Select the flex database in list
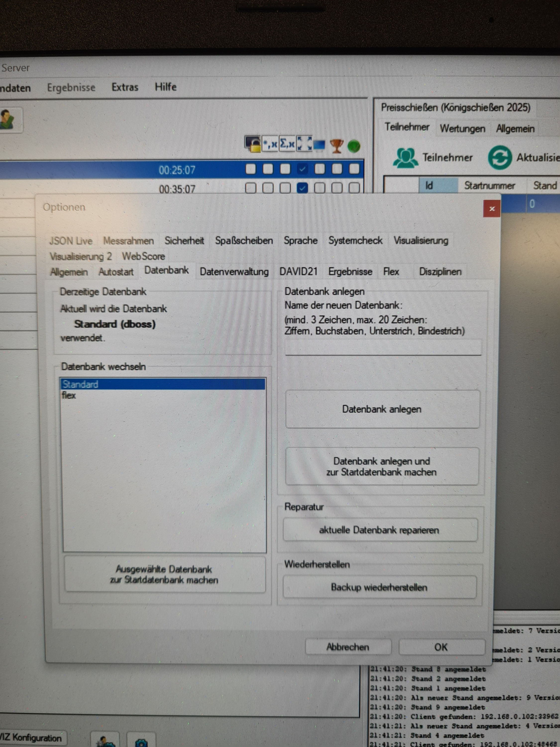The image size is (560, 747). click(x=69, y=395)
